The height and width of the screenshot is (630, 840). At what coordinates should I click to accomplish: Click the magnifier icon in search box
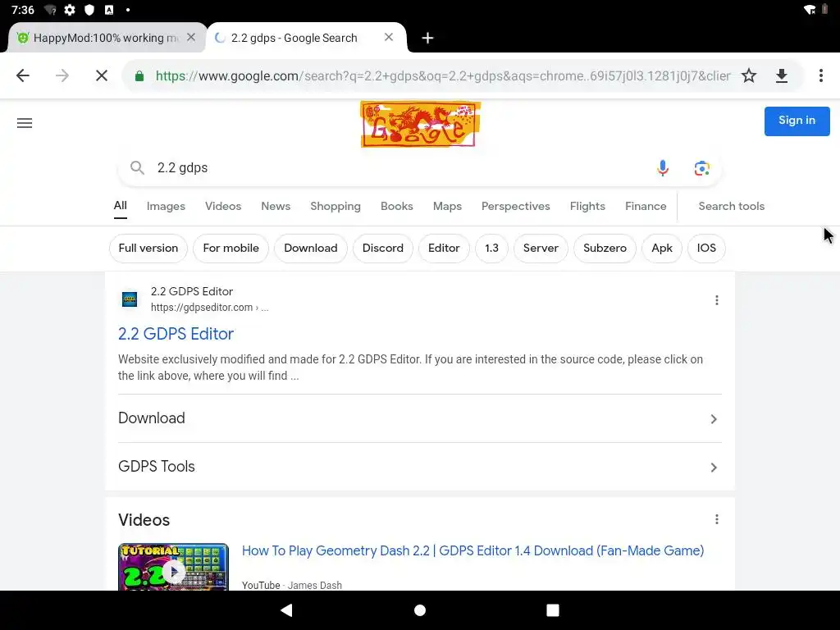tap(137, 167)
